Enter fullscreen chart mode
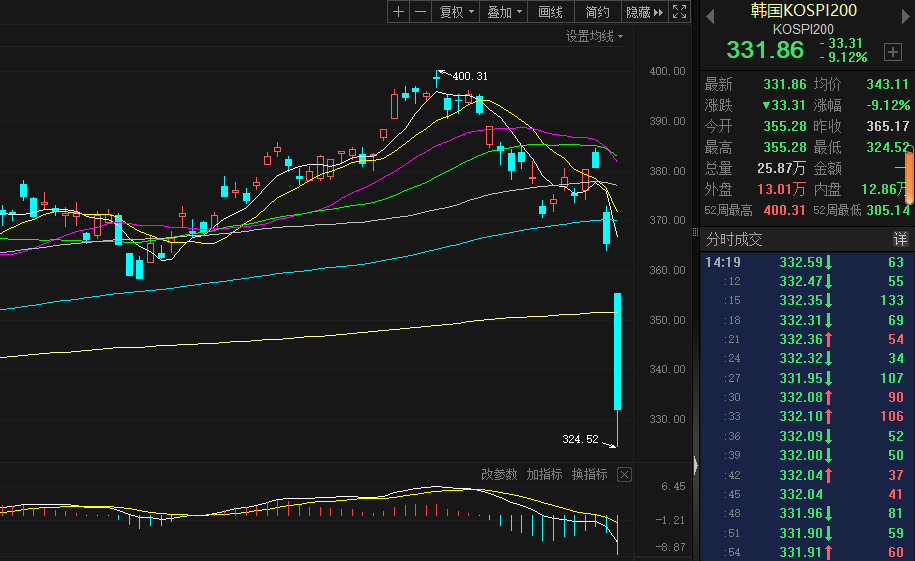This screenshot has width=915, height=561. (x=679, y=12)
